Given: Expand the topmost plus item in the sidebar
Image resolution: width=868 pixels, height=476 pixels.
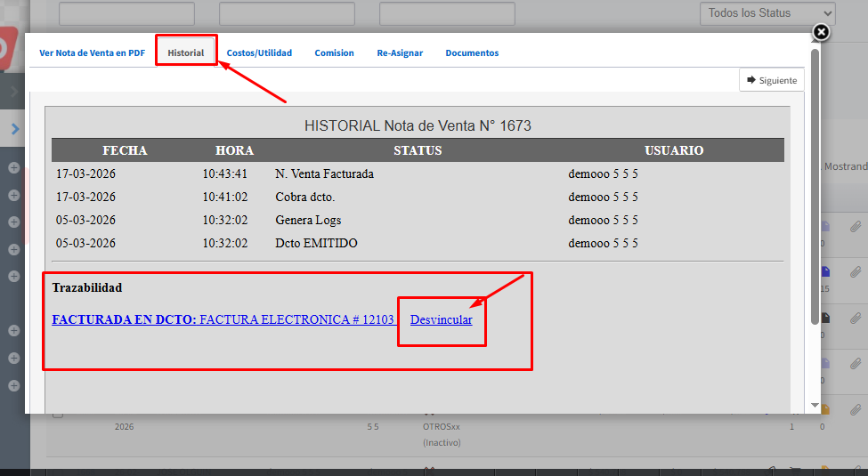Looking at the screenshot, I should tap(14, 167).
